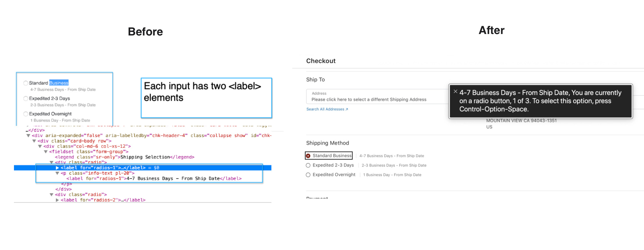
Task: Collapse the div with class "collapse show"
Action: coord(28,135)
